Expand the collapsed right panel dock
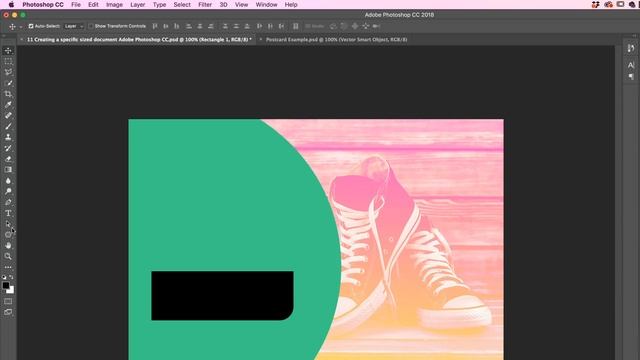The height and width of the screenshot is (360, 640). [633, 36]
